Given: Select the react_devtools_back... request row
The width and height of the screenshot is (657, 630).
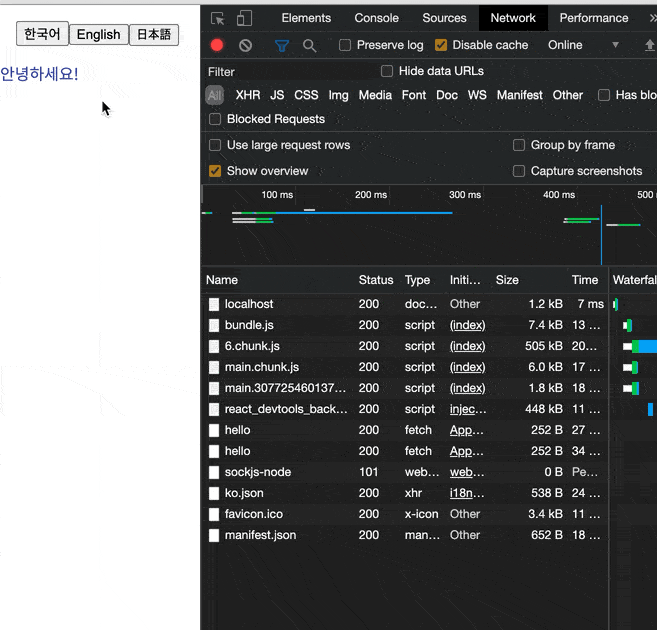Looking at the screenshot, I should [x=404, y=409].
